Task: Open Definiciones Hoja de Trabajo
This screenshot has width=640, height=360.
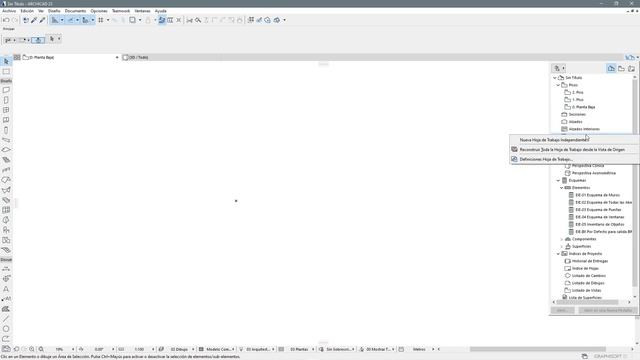Action: [546, 160]
